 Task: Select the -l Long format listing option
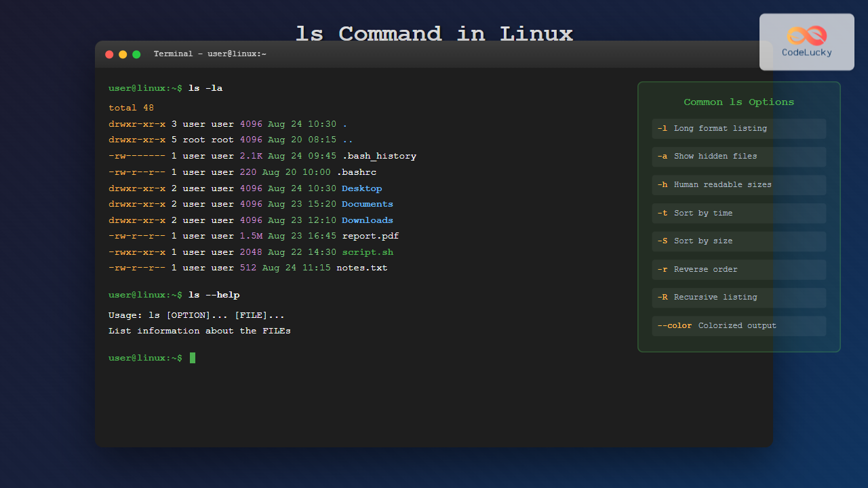point(738,129)
